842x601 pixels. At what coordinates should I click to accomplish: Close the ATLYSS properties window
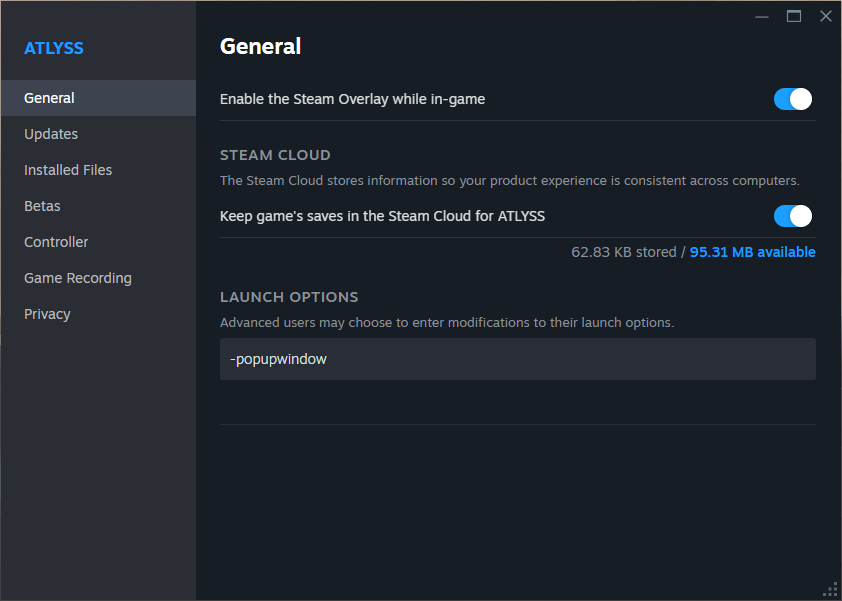click(x=826, y=16)
